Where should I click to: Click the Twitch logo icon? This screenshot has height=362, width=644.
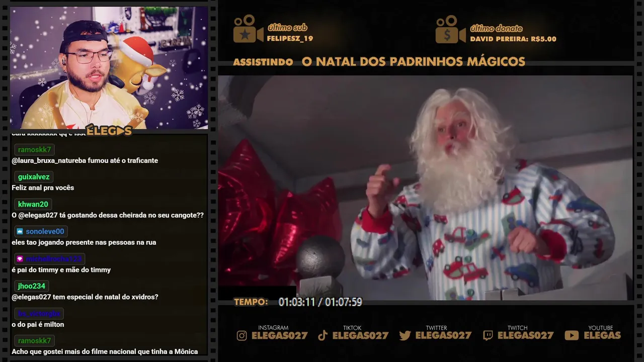[x=488, y=335]
